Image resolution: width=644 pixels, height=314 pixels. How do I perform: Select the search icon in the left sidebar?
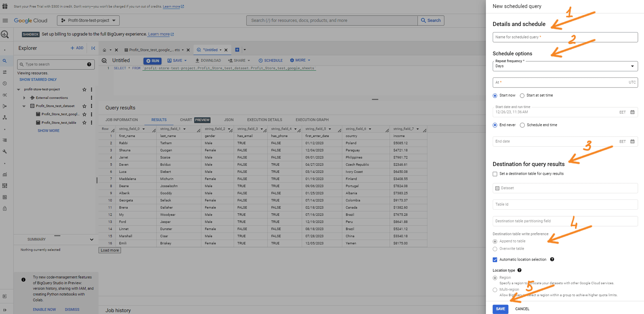[x=5, y=61]
